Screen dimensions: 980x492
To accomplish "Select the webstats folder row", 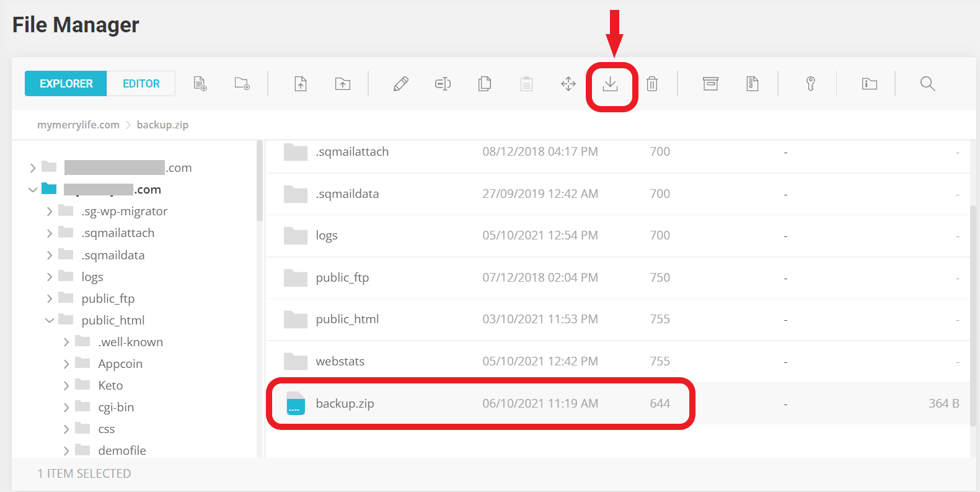I will point(617,361).
